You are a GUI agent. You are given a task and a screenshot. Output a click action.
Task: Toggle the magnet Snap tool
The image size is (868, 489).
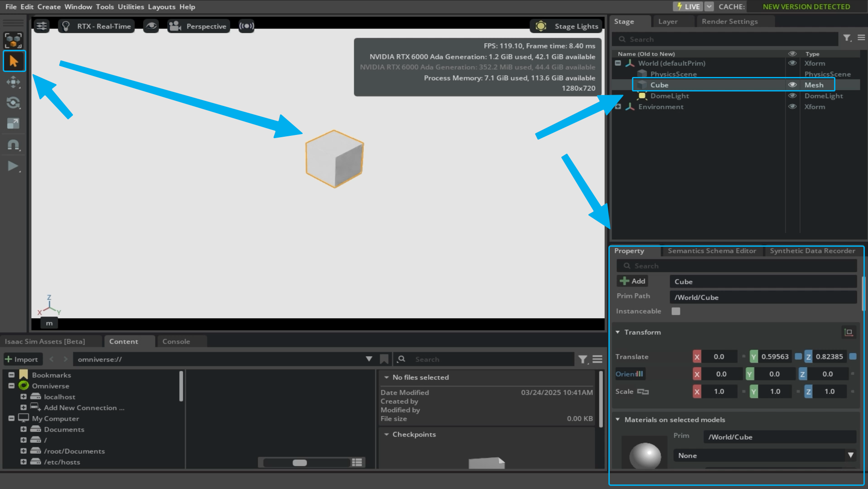(x=13, y=145)
